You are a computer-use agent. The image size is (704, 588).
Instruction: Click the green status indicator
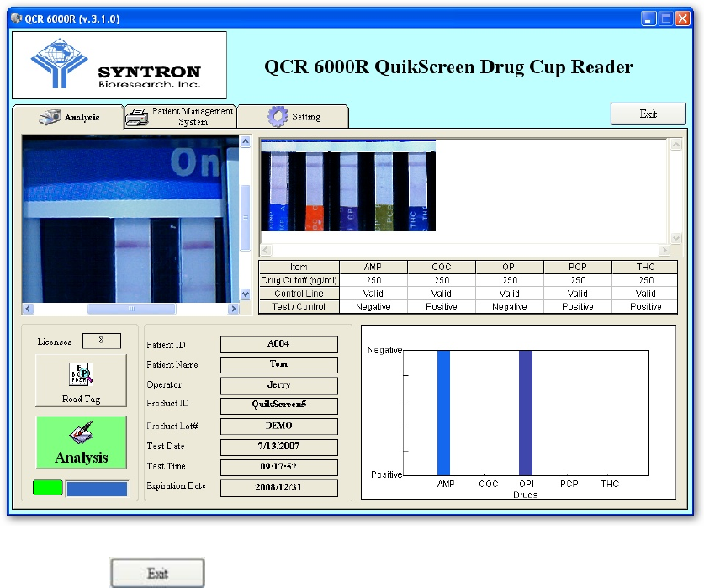pyautogui.click(x=48, y=488)
